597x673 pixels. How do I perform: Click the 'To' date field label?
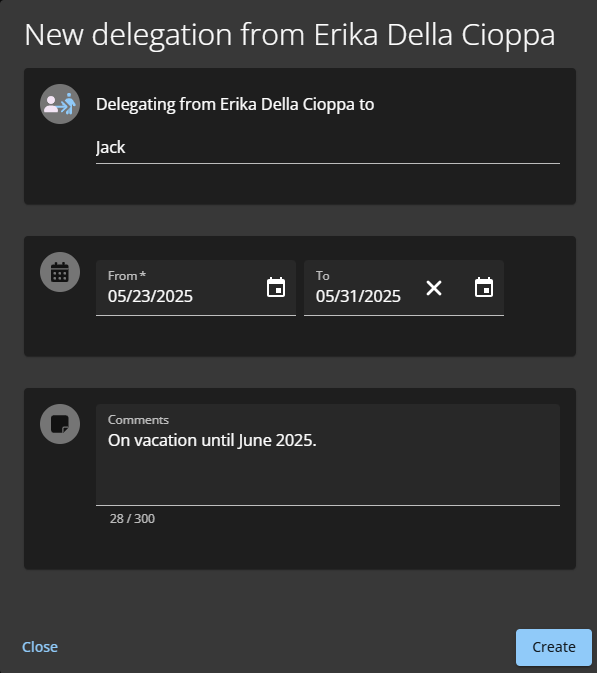pos(323,276)
